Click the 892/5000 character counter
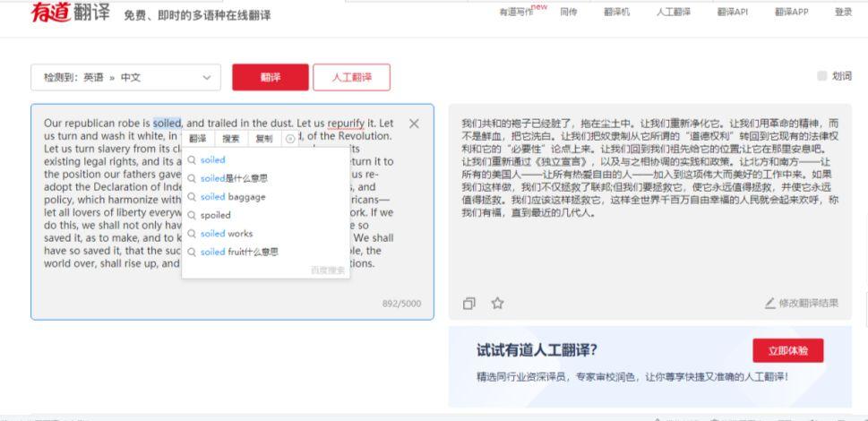This screenshot has width=868, height=421. click(x=401, y=304)
